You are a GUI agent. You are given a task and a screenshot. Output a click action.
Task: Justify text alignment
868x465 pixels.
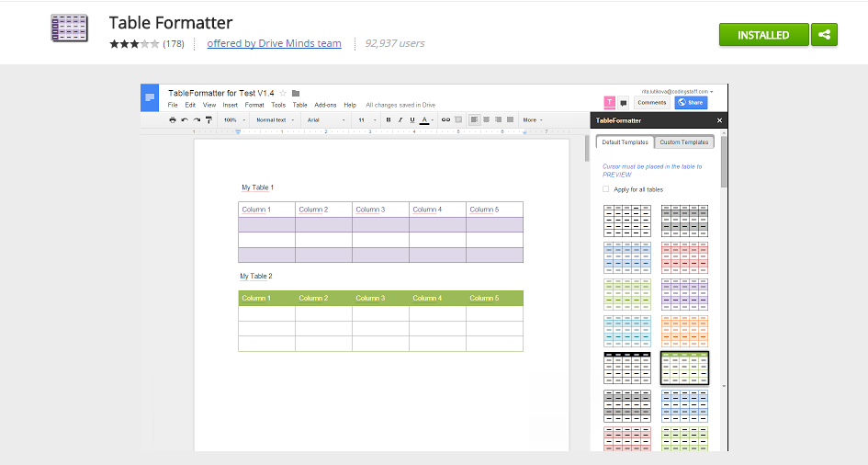[x=511, y=119]
